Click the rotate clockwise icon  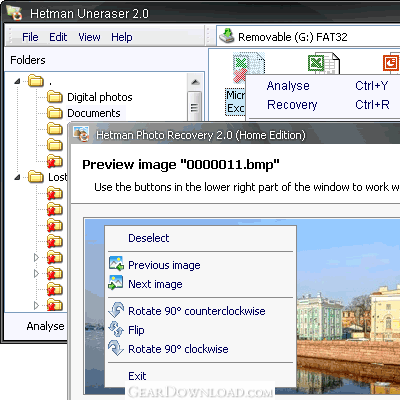[116, 348]
